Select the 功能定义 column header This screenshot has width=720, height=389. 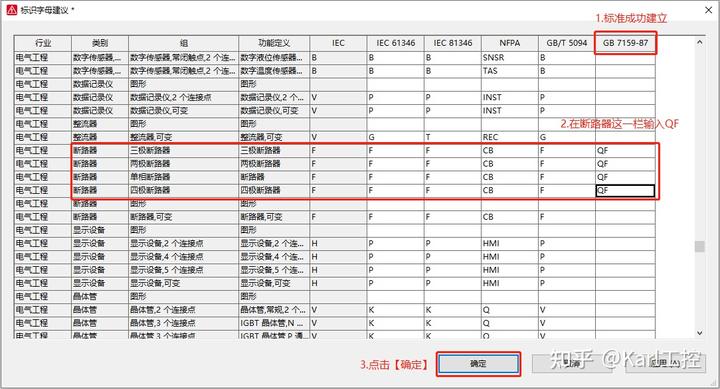(274, 43)
